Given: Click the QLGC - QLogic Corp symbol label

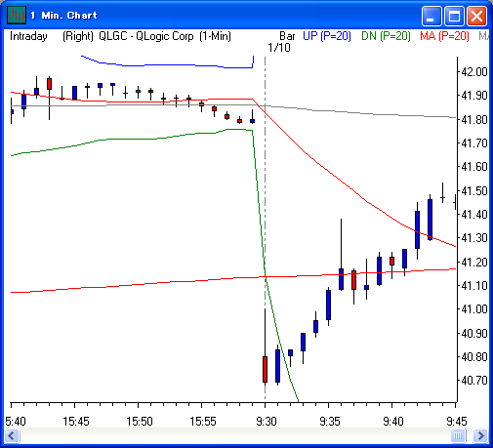Looking at the screenshot, I should (146, 36).
